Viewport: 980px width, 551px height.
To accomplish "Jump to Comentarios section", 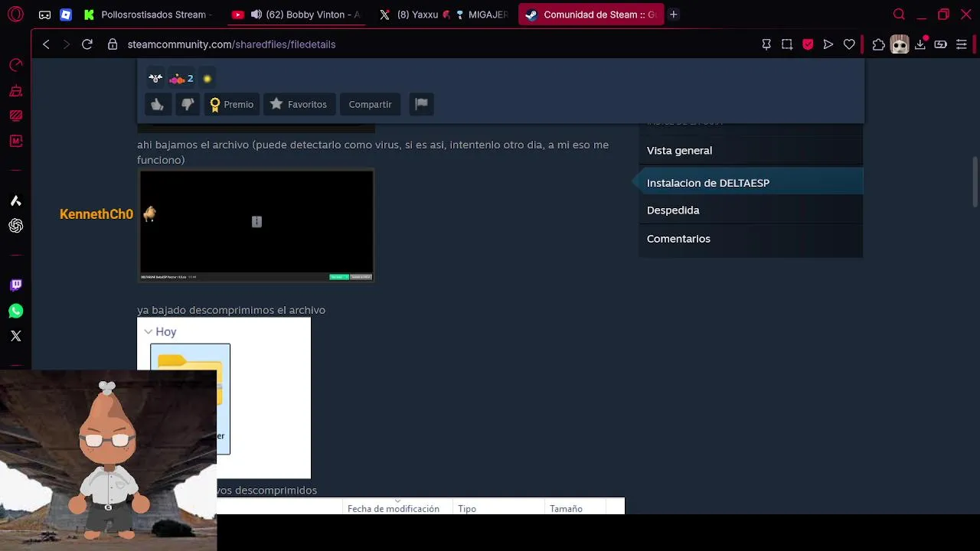I will [750, 239].
